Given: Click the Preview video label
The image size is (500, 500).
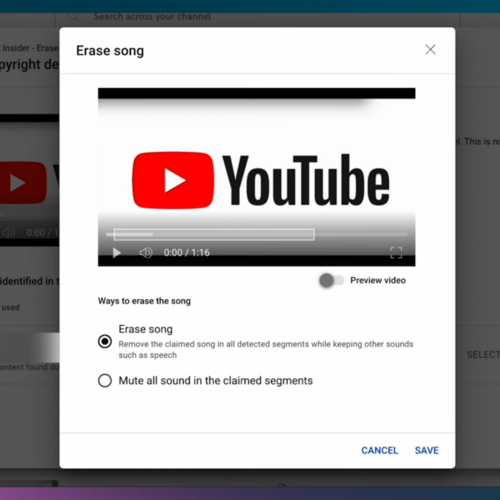Looking at the screenshot, I should (378, 280).
